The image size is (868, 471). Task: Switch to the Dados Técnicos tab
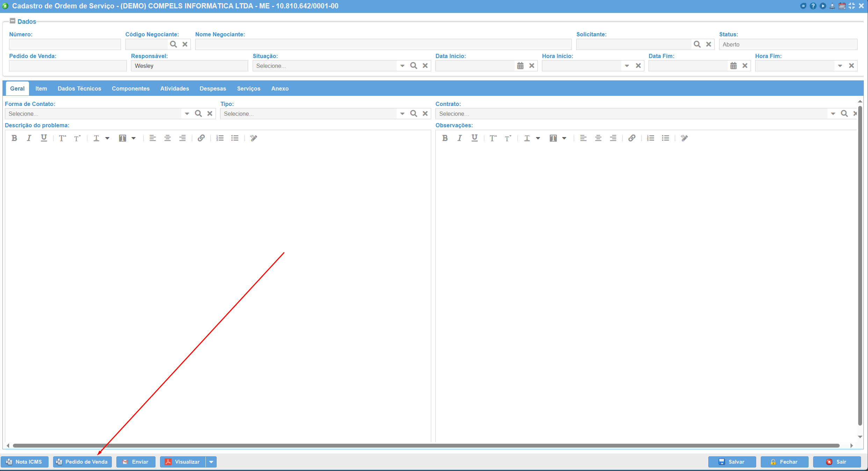(x=79, y=88)
